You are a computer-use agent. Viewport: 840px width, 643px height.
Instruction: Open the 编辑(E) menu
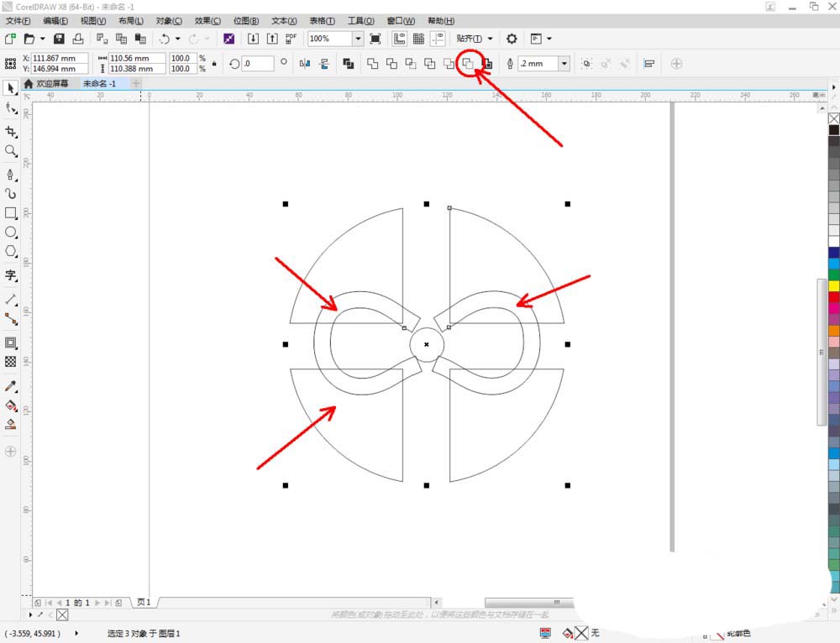coord(55,21)
